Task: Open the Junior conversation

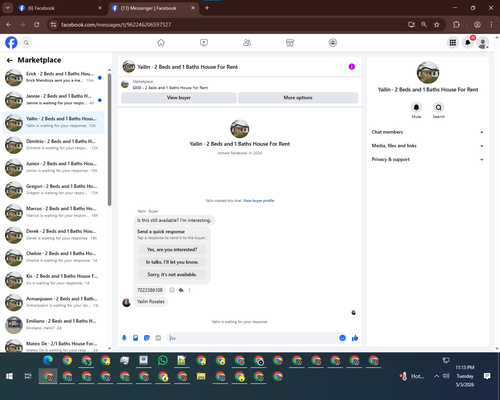Action: point(54,167)
